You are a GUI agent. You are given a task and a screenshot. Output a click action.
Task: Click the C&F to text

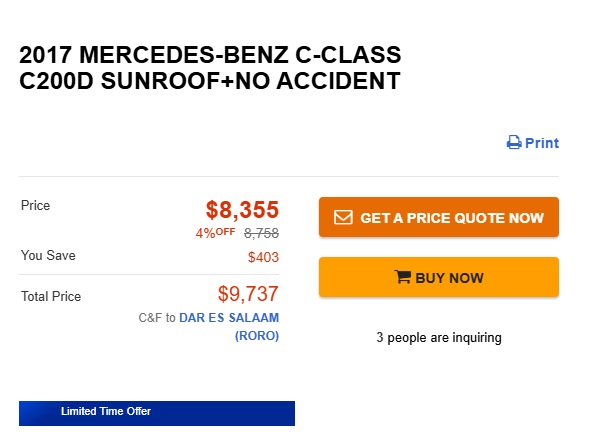point(157,318)
